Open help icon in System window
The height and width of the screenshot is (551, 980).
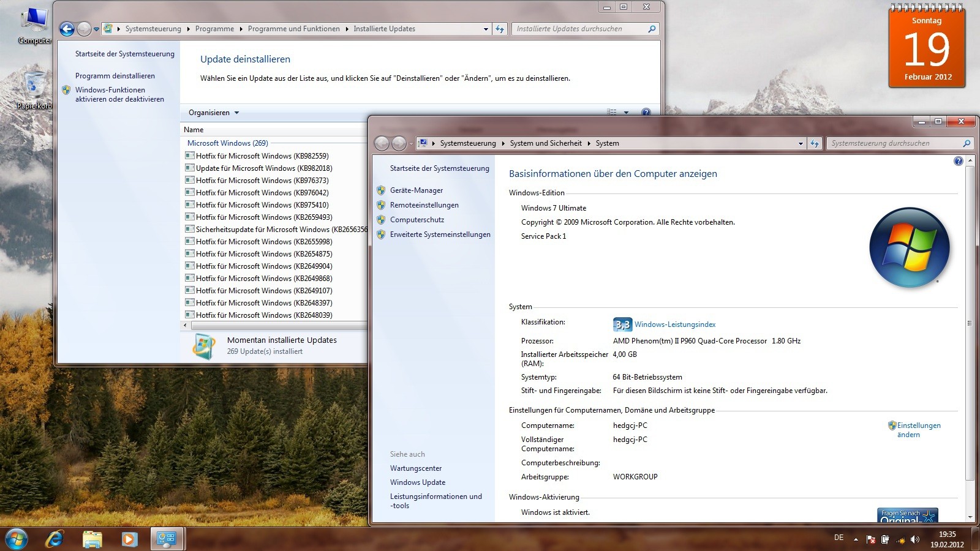[x=959, y=161]
